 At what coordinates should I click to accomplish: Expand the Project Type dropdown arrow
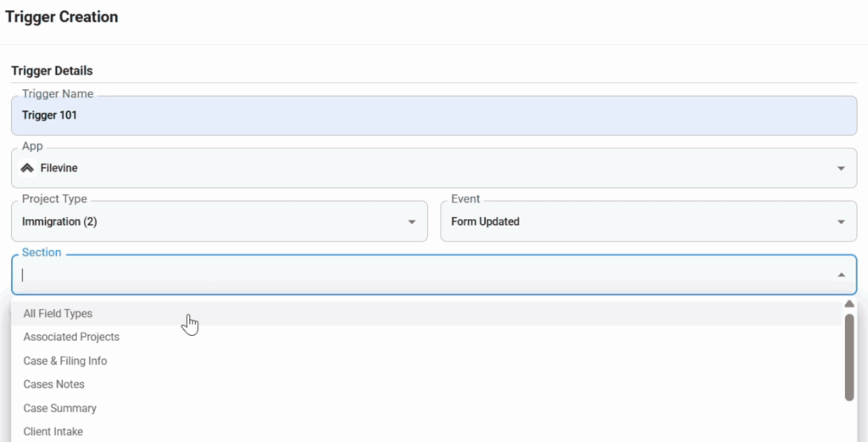click(411, 222)
